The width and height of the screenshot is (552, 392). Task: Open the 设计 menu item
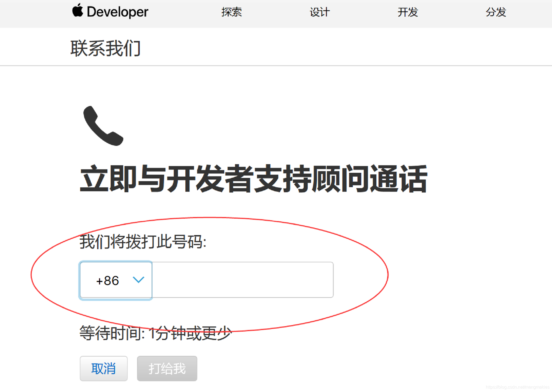(x=320, y=12)
